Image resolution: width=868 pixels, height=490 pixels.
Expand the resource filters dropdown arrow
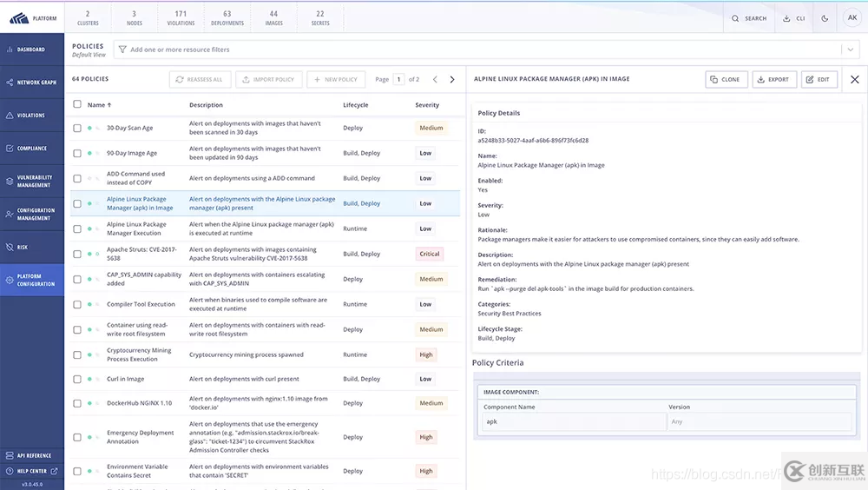click(x=850, y=50)
